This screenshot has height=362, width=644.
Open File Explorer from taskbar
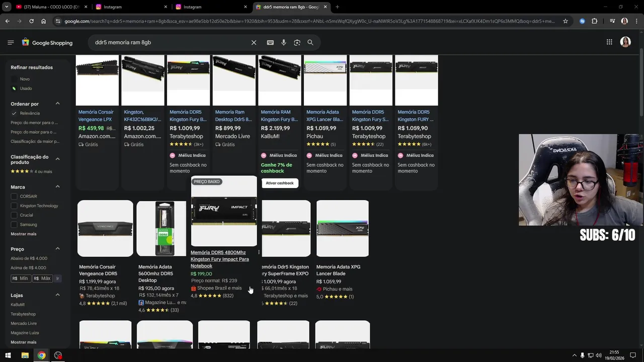click(x=25, y=355)
